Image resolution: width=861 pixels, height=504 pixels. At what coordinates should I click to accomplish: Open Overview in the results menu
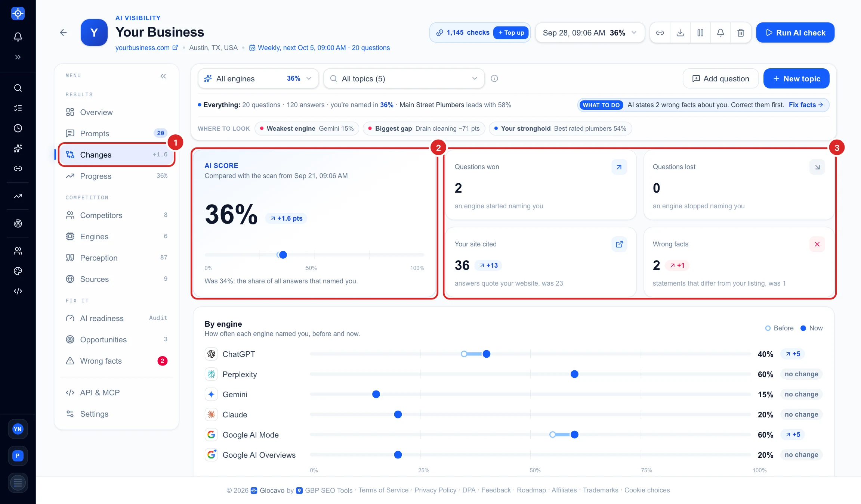[x=117, y=112]
